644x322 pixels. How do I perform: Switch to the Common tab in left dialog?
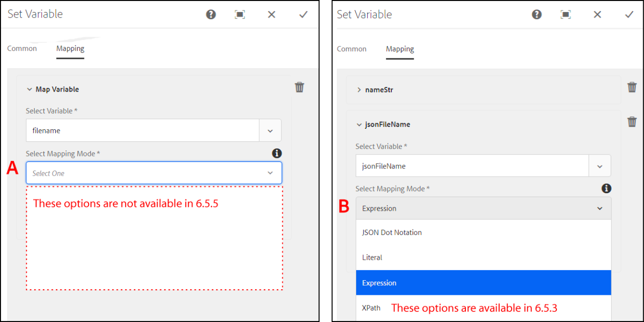(22, 48)
